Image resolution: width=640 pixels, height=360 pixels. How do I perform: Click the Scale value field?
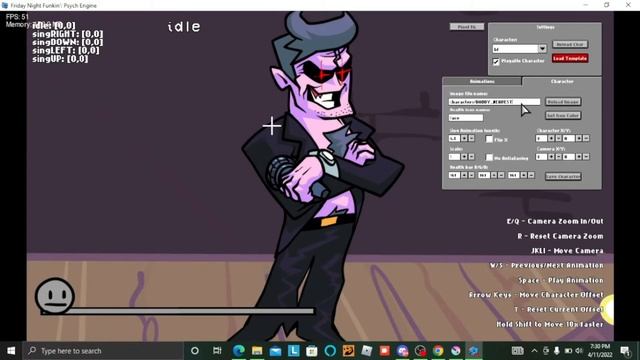coord(454,157)
